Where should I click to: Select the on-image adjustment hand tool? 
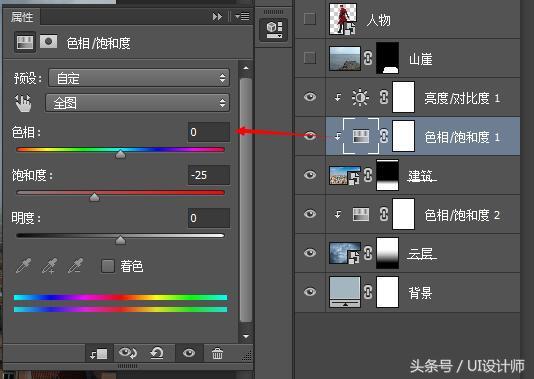23,103
